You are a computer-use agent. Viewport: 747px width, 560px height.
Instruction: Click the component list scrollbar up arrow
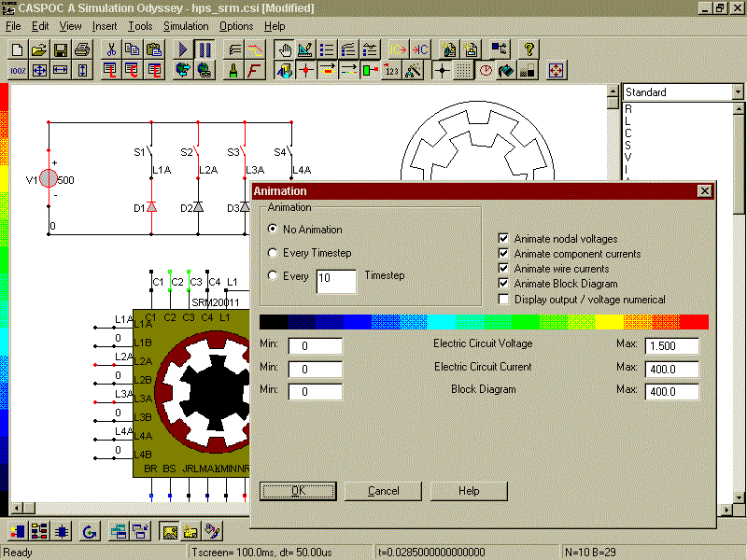(x=738, y=109)
